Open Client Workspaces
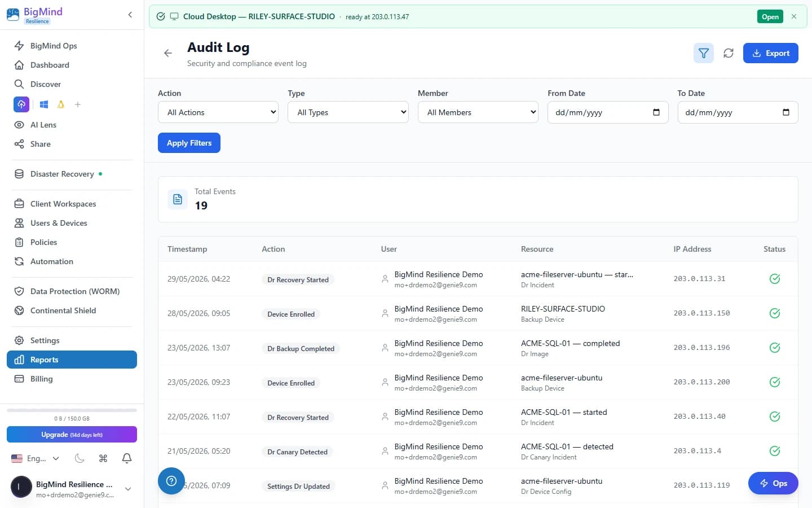This screenshot has width=812, height=508. 72,204
